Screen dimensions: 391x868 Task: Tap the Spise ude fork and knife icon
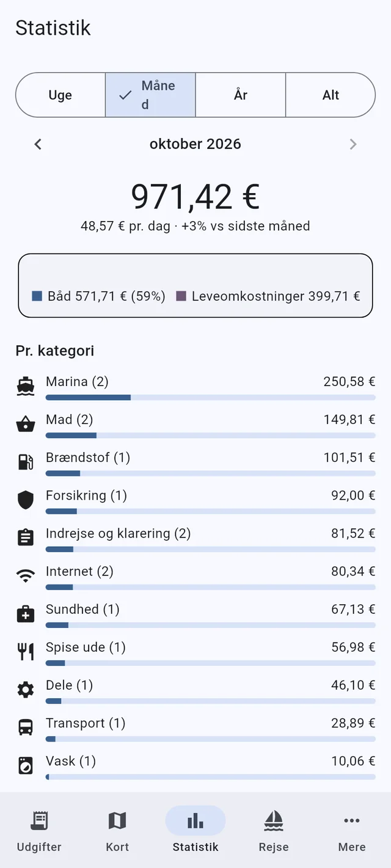click(26, 652)
